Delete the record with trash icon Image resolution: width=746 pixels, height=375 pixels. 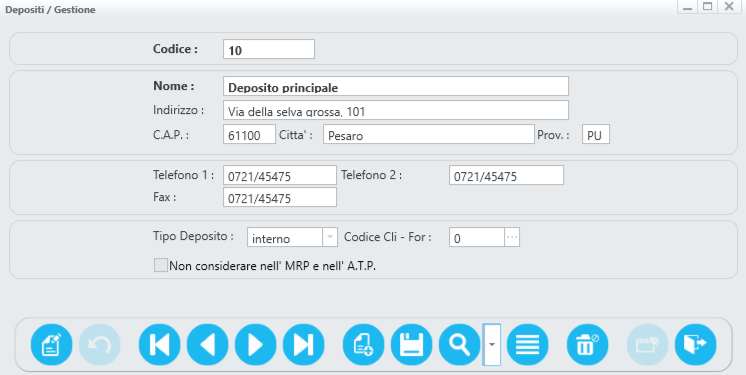pyautogui.click(x=588, y=345)
